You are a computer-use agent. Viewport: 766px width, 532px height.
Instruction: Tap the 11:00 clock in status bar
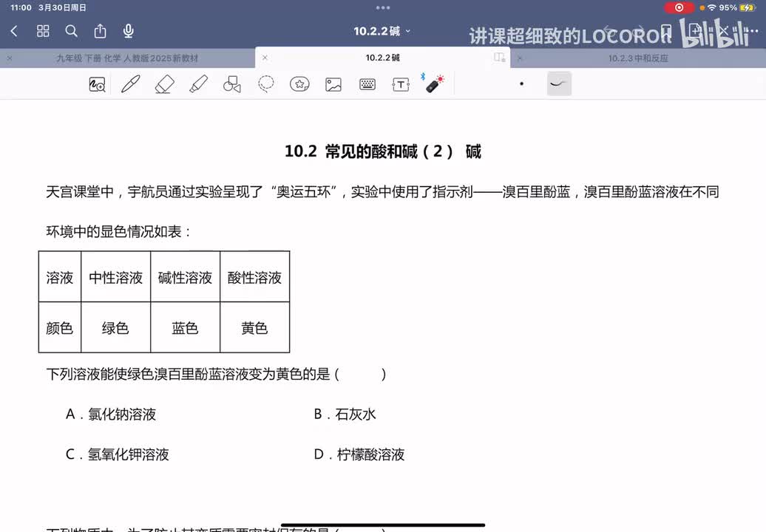click(x=21, y=8)
